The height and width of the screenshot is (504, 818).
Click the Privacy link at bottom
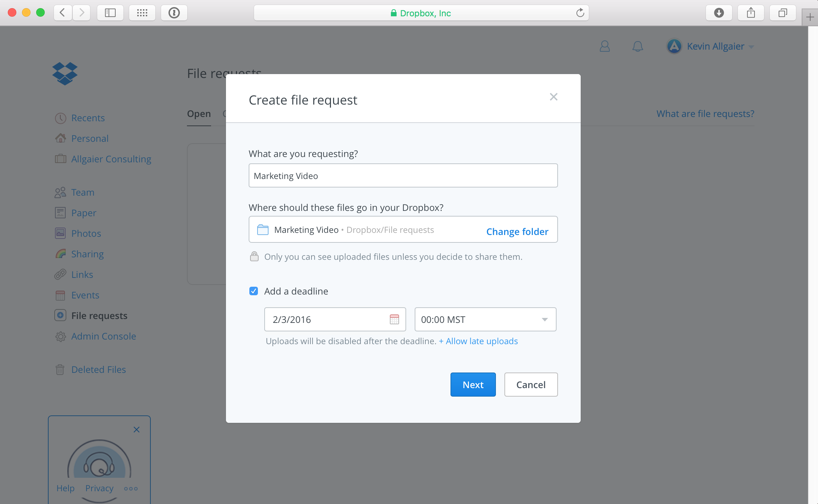coord(99,488)
